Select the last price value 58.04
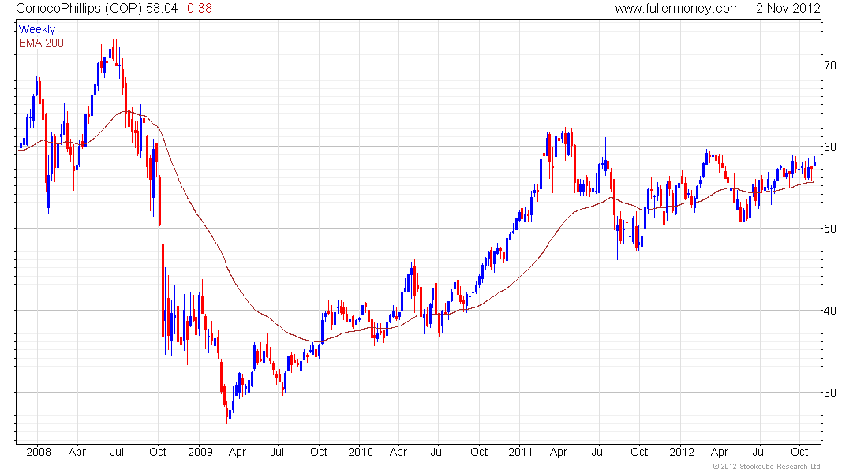This screenshot has width=868, height=473. point(160,9)
